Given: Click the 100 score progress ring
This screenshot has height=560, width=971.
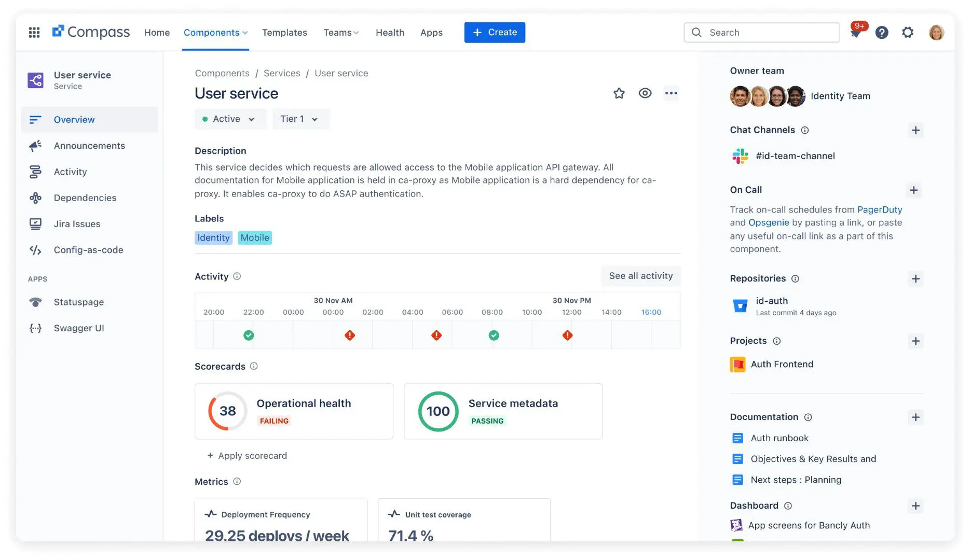Looking at the screenshot, I should pyautogui.click(x=439, y=411).
